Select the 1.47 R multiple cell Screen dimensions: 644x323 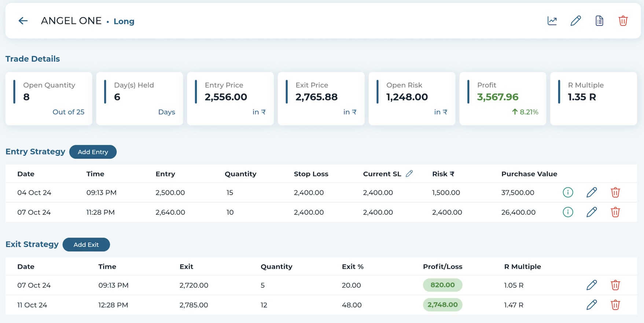pyautogui.click(x=514, y=305)
